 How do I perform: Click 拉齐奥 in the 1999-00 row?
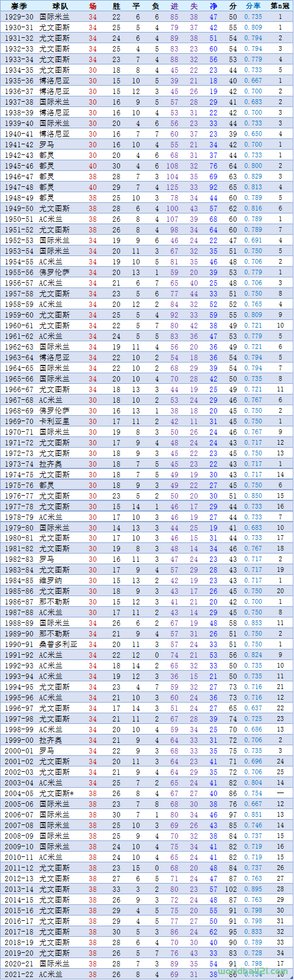tap(51, 740)
